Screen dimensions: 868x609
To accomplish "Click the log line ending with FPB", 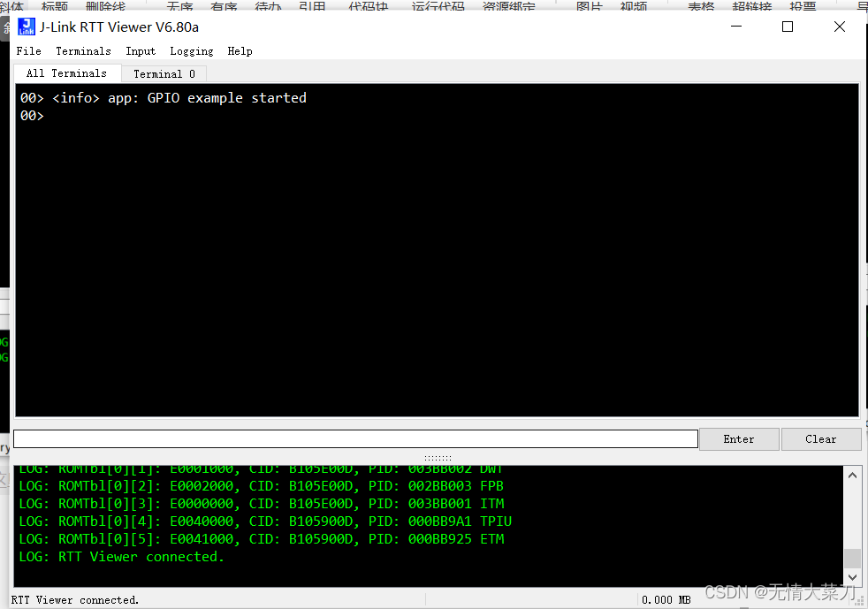I will 262,486.
